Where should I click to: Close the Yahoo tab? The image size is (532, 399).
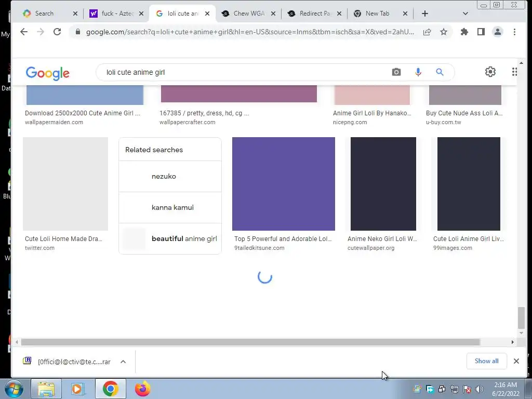point(141,14)
